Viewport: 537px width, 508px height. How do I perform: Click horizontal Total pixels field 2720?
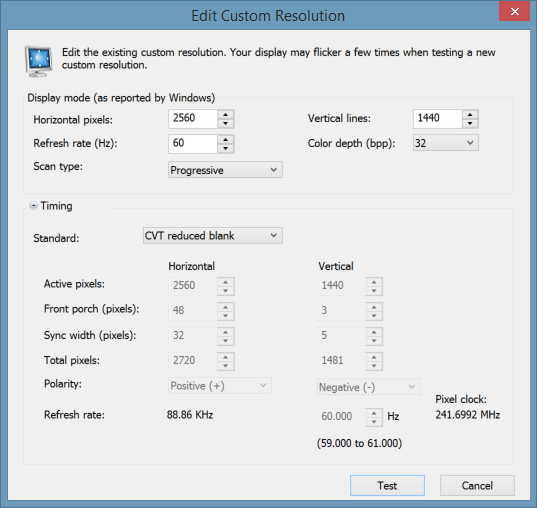(x=193, y=361)
